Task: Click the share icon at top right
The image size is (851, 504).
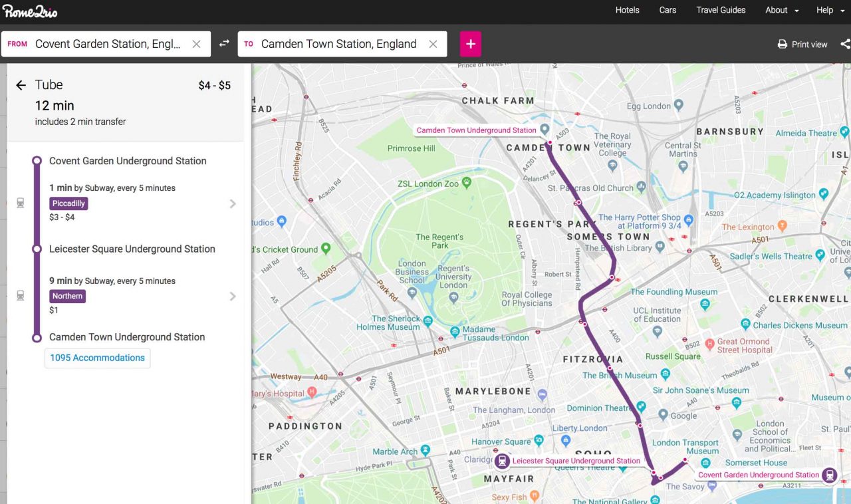Action: click(x=845, y=45)
